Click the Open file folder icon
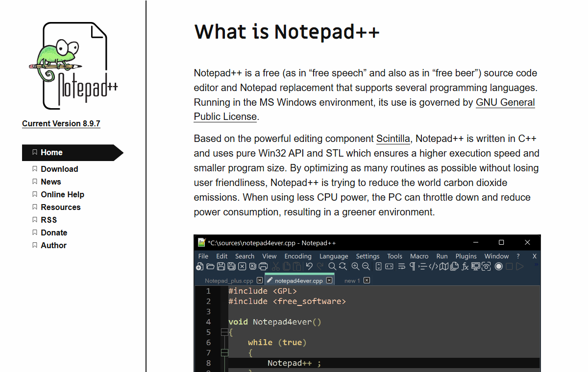This screenshot has width=588, height=372. click(x=210, y=266)
